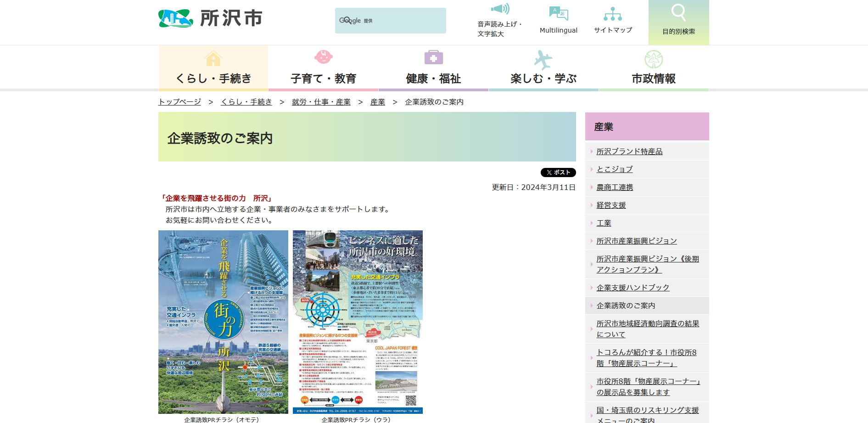Click the Tokorozawa City logo

pos(210,18)
